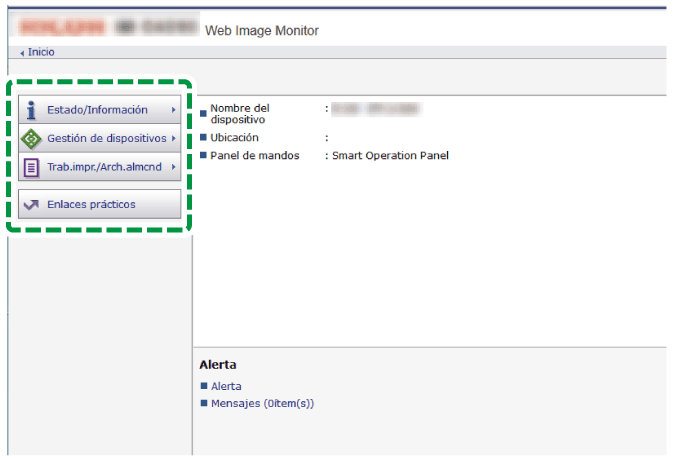The image size is (675, 460).
Task: Click the blue info icon beside Estado/Información
Action: (31, 110)
